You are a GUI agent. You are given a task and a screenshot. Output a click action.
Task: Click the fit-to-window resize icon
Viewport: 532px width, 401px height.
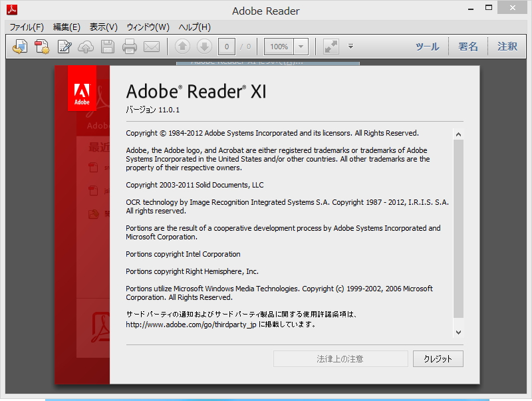[331, 47]
